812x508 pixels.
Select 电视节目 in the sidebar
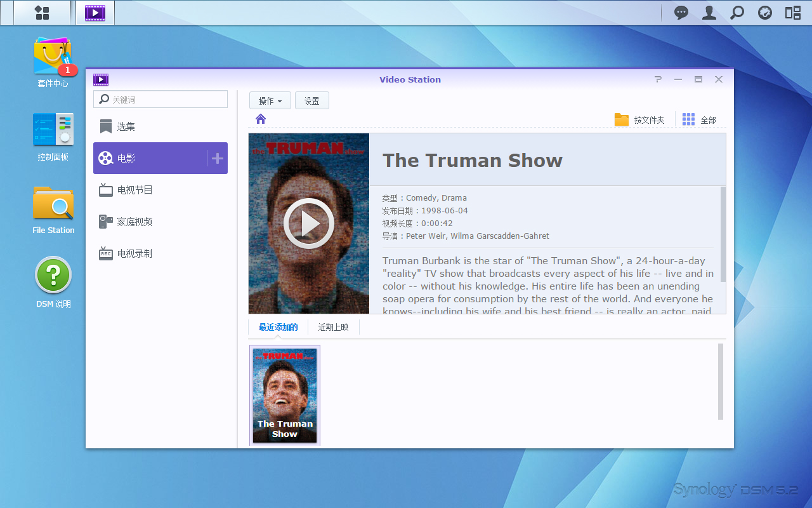pyautogui.click(x=134, y=190)
